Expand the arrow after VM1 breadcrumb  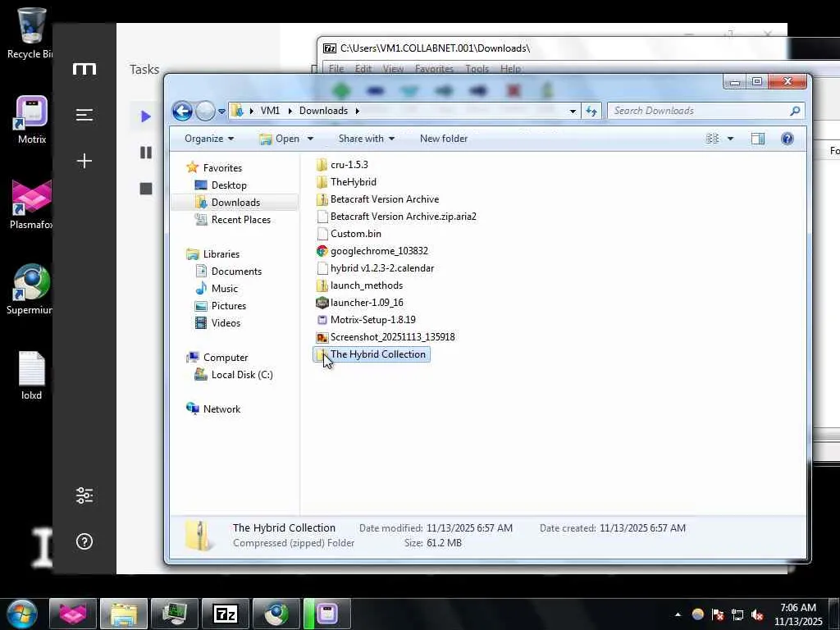coord(290,111)
